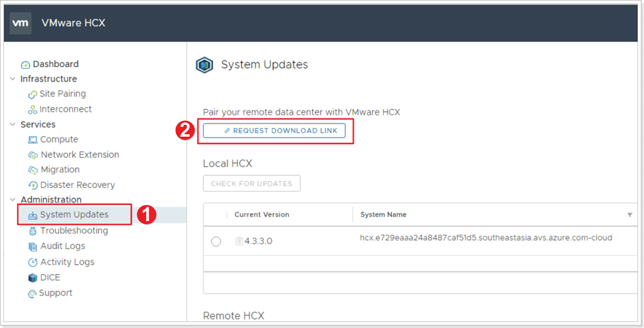
Task: Click the Disaster Recovery icon
Action: tap(33, 185)
